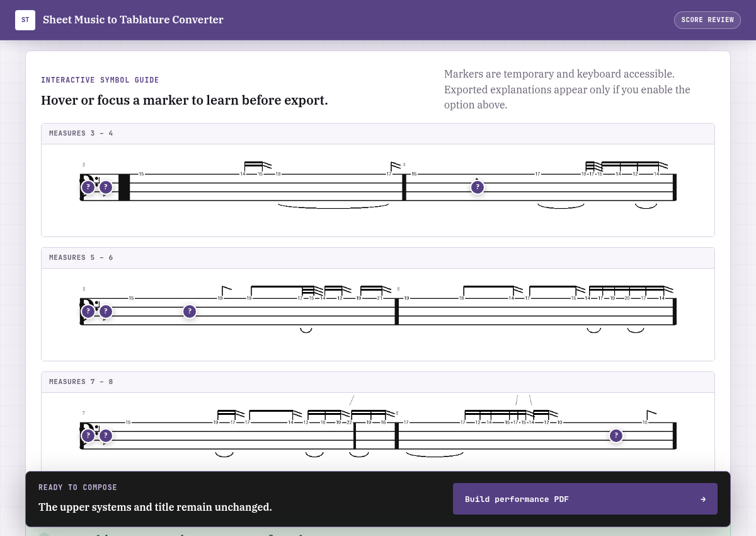
Task: Click the ST logo badge in header
Action: [25, 20]
